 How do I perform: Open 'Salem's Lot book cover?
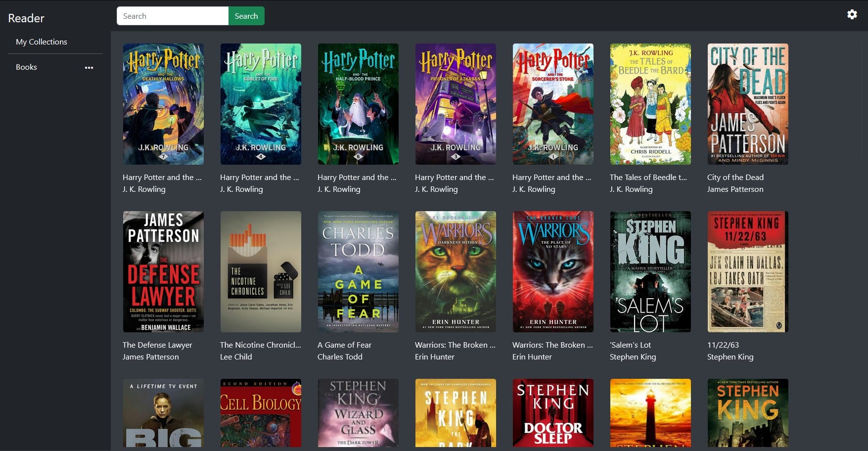pos(650,271)
